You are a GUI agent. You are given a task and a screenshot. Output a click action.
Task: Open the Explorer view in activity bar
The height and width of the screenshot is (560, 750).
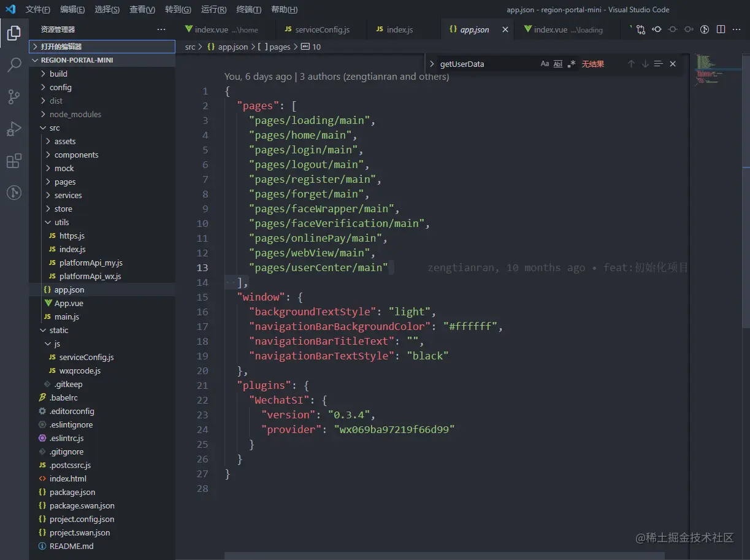click(13, 33)
